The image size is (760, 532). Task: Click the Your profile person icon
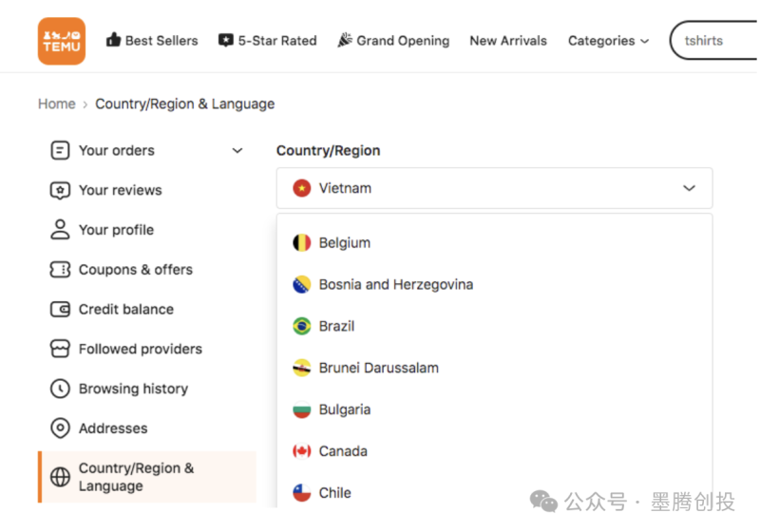[60, 230]
